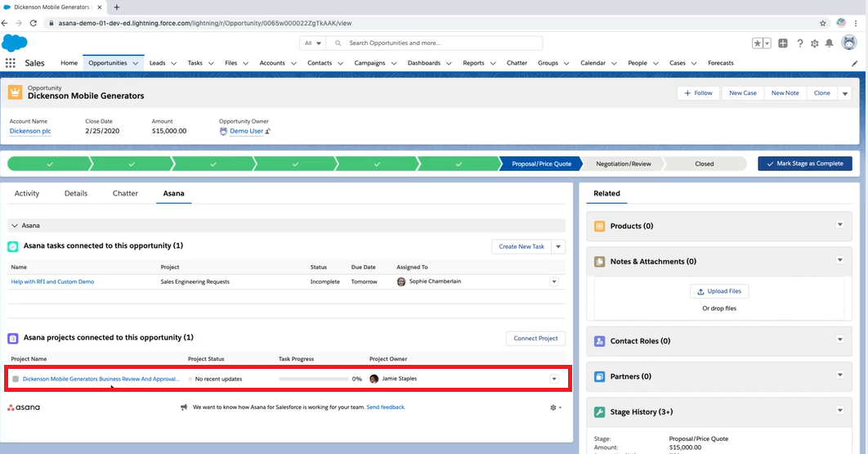The width and height of the screenshot is (868, 454).
Task: Click the Notes & Attachments section icon
Action: (x=600, y=262)
